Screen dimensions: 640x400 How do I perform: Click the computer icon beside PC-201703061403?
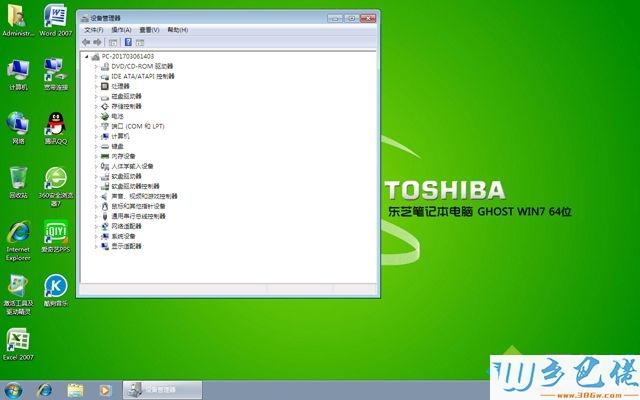[x=96, y=57]
